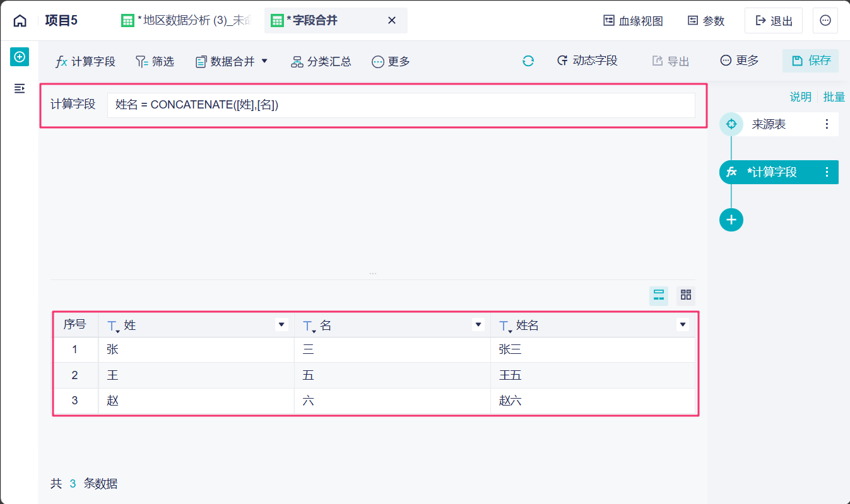Screen dimensions: 850x504
Task: Click cell 三 in 名 column
Action: [393, 350]
